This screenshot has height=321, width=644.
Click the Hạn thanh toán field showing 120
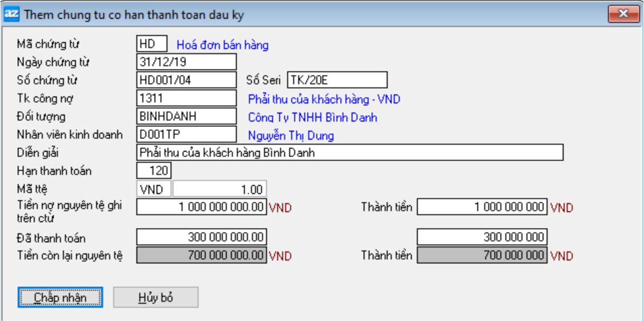(x=154, y=170)
